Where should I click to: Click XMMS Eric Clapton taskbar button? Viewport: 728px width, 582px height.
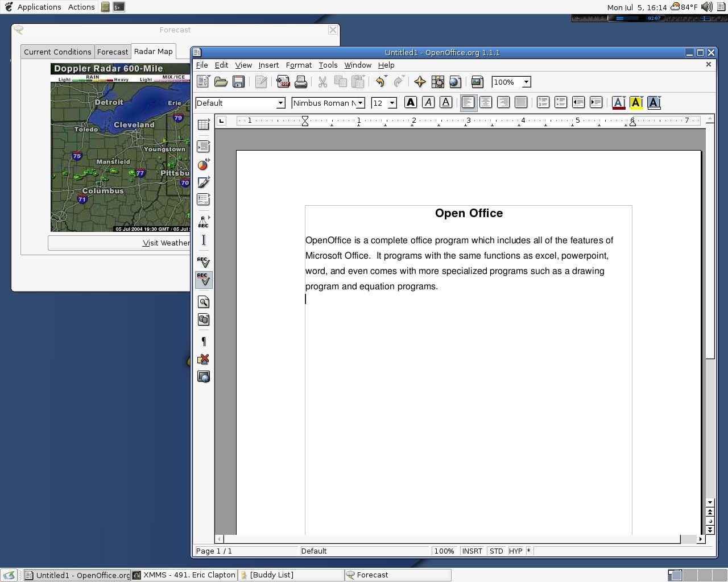pyautogui.click(x=184, y=575)
